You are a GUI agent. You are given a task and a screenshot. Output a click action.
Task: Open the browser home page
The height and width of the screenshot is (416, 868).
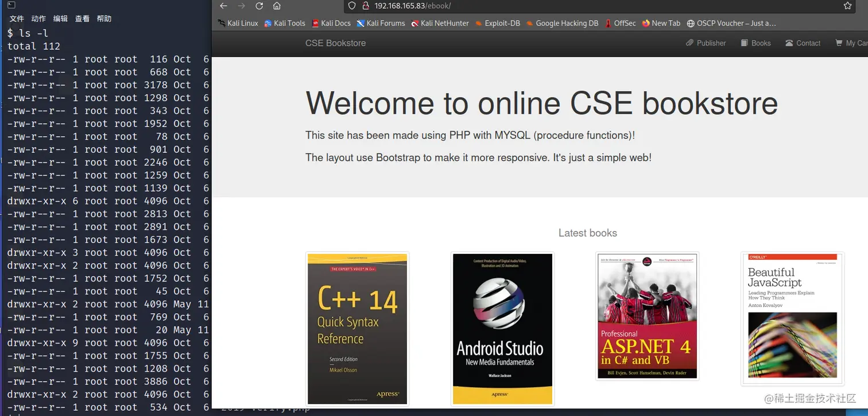click(277, 6)
